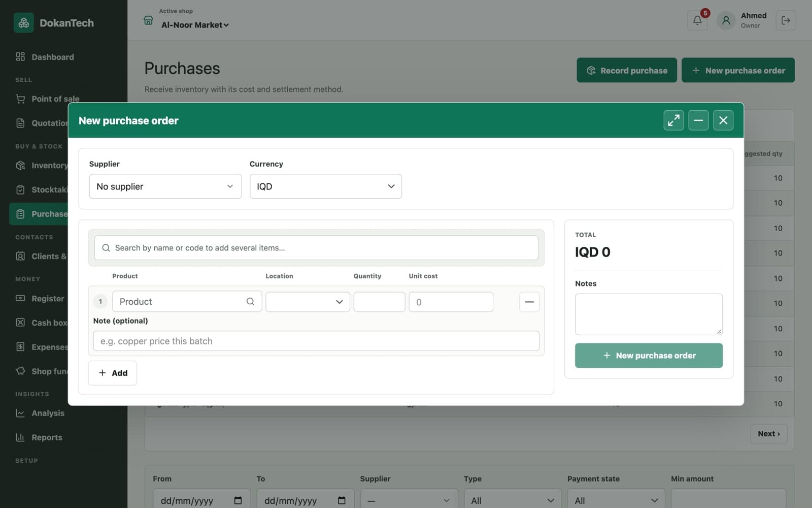Viewport: 812px width, 508px height.
Task: Open notifications bell icon
Action: point(697,20)
